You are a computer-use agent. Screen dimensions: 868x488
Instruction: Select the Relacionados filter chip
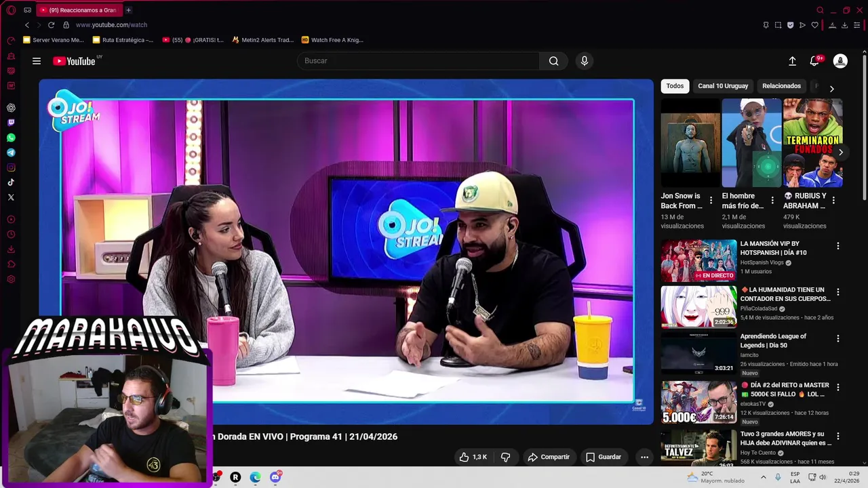click(781, 86)
